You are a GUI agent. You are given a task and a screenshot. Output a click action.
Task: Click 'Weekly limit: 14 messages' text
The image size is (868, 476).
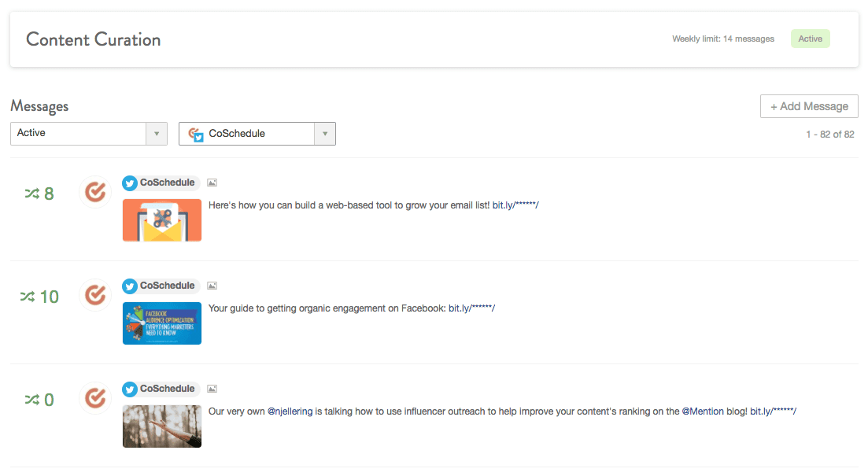723,39
